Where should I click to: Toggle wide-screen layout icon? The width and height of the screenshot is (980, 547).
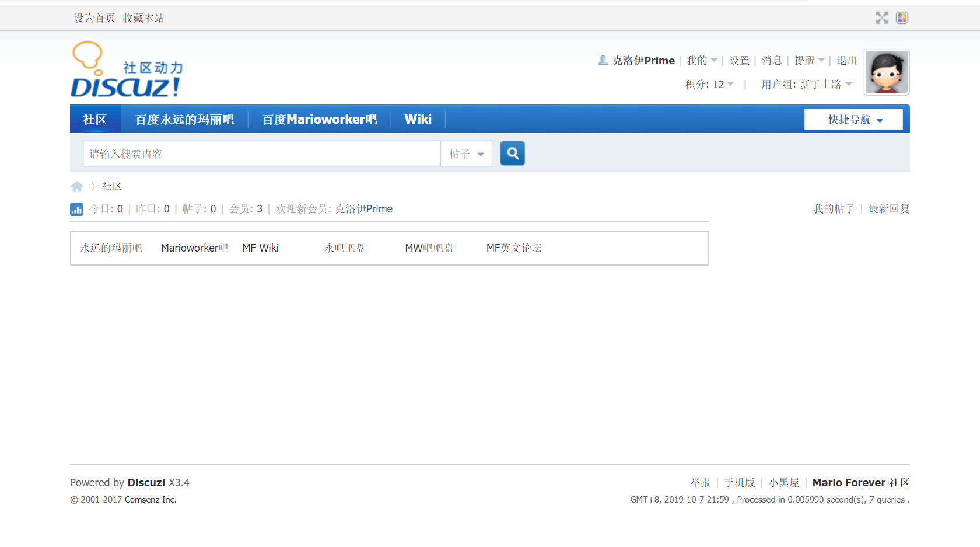882,18
